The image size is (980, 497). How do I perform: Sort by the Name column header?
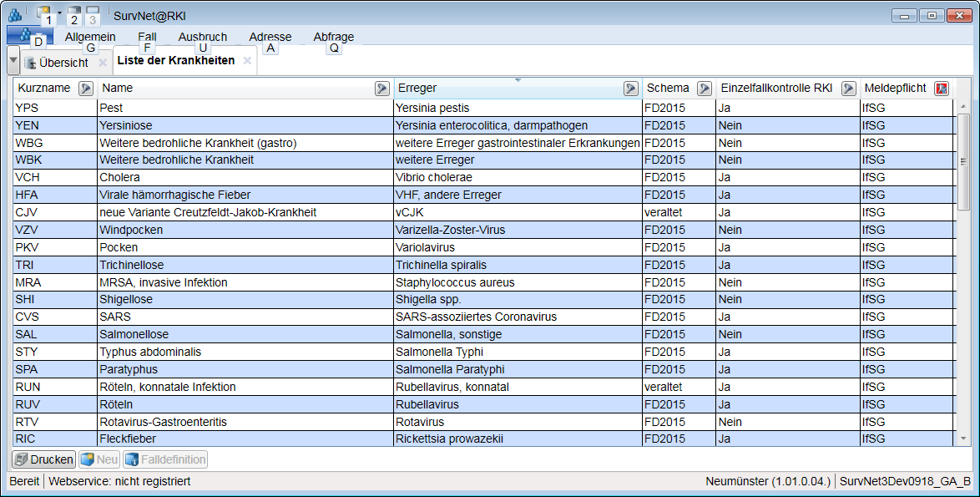click(118, 89)
